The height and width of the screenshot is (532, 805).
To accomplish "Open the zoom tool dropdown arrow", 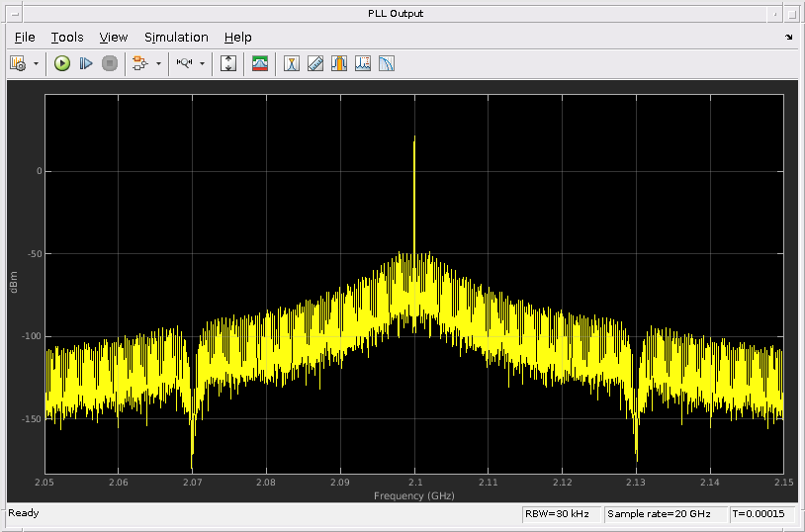I will tap(203, 63).
